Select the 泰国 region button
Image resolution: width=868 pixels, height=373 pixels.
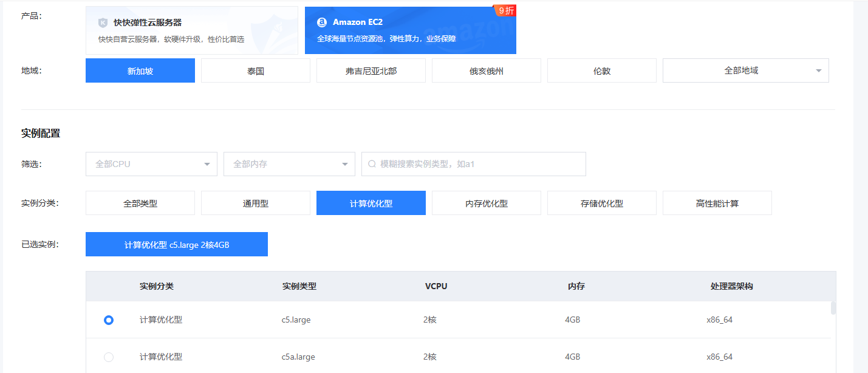256,70
